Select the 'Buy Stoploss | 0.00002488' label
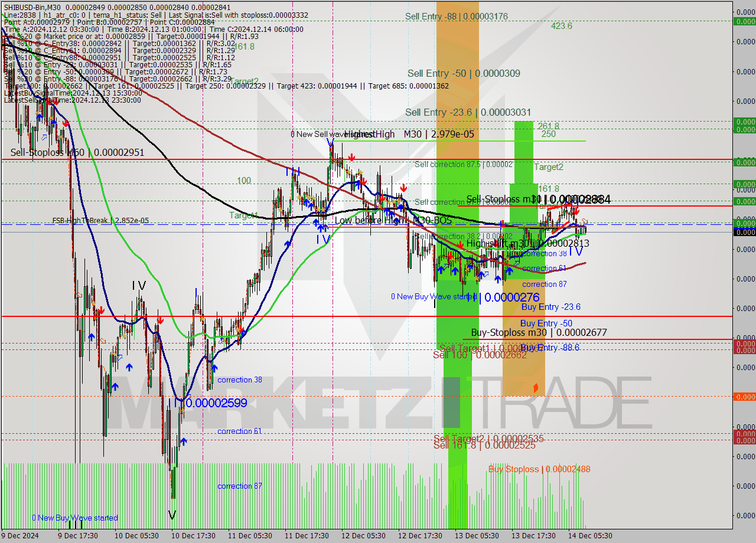 coord(539,469)
